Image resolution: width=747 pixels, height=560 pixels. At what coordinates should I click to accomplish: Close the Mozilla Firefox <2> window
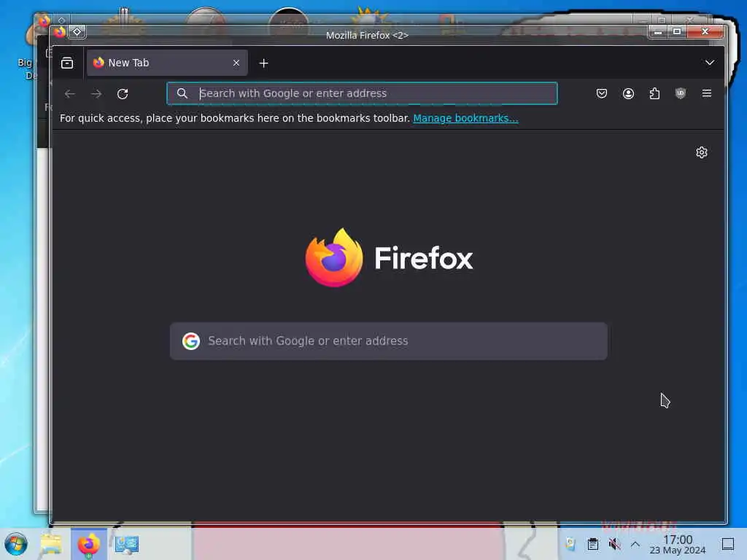[x=705, y=32]
